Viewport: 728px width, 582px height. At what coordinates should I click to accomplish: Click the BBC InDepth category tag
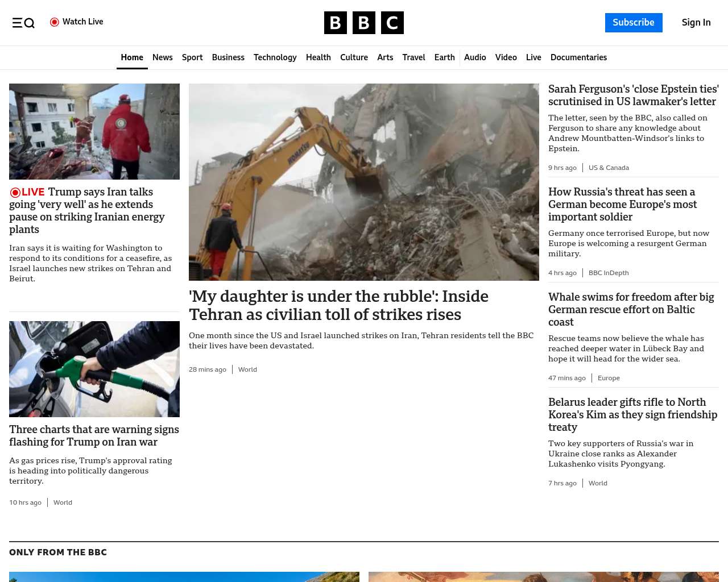609,273
